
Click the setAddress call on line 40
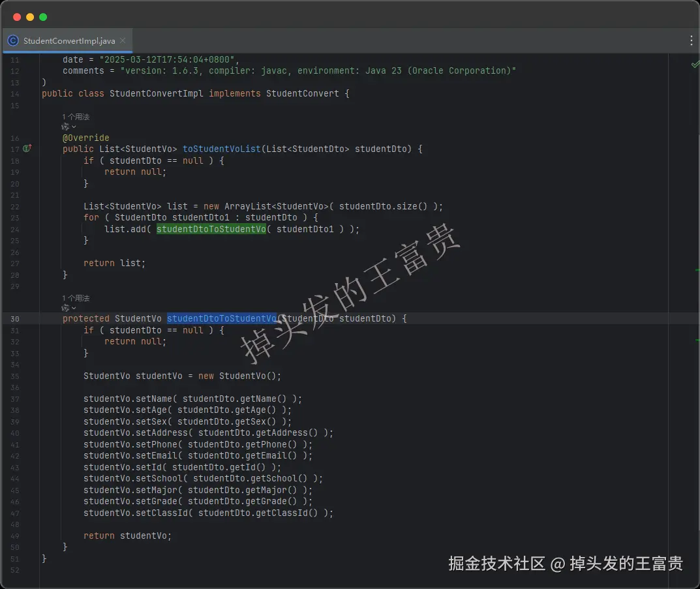pyautogui.click(x=208, y=433)
